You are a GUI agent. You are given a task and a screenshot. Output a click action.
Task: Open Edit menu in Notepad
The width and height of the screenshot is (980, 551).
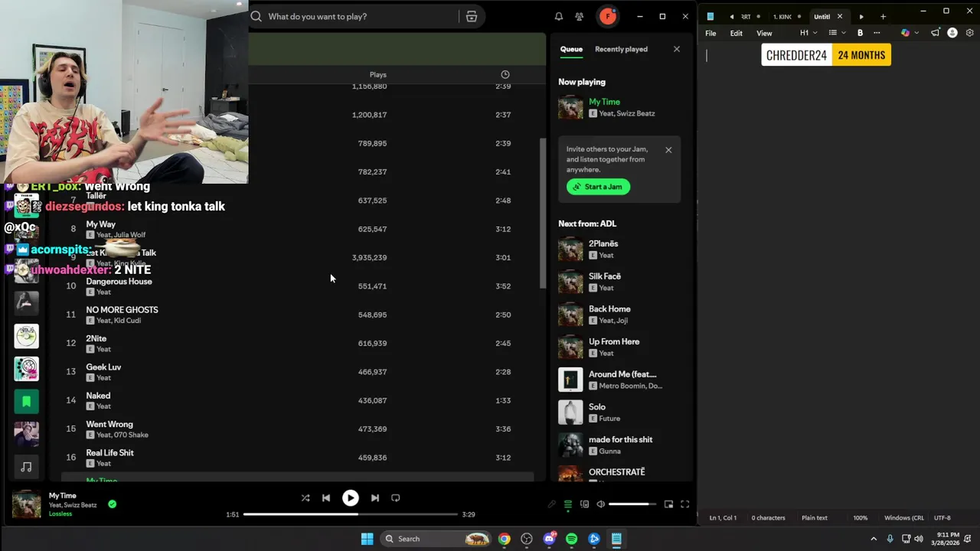pyautogui.click(x=737, y=33)
